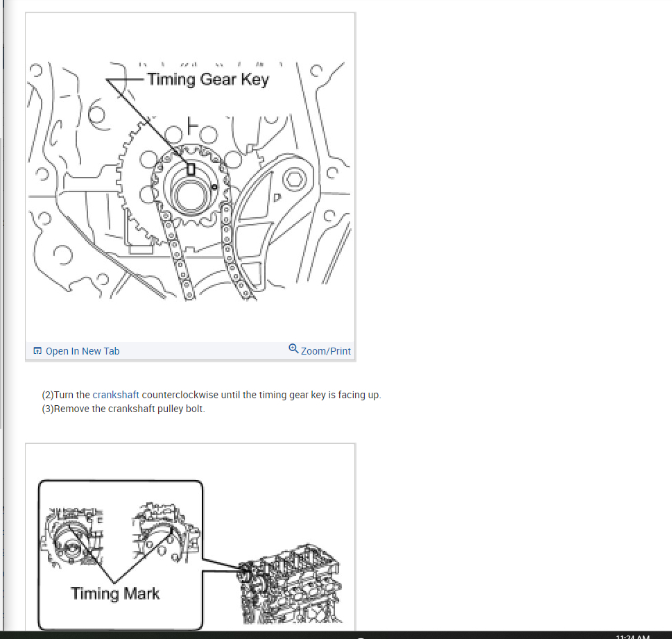Click step 2 Turn the crankshaft instruction text
Screen dimensions: 672x639
coord(212,395)
